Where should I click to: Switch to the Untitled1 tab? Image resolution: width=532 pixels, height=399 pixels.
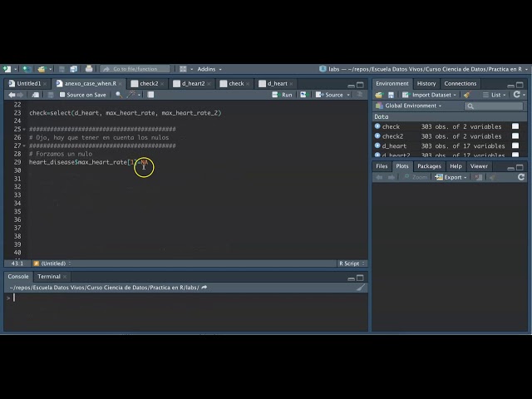coord(28,83)
